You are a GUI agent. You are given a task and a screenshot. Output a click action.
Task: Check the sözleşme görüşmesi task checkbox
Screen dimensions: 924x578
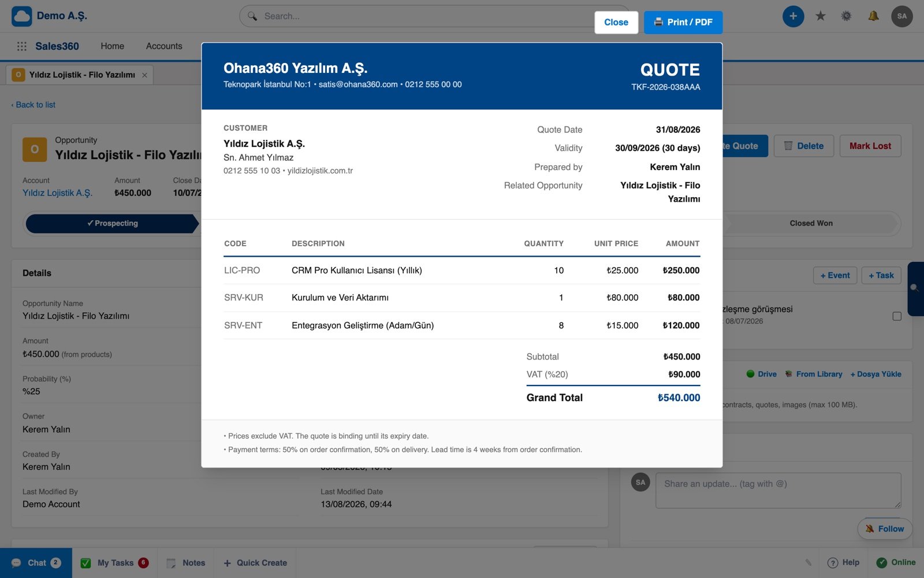pos(897,316)
